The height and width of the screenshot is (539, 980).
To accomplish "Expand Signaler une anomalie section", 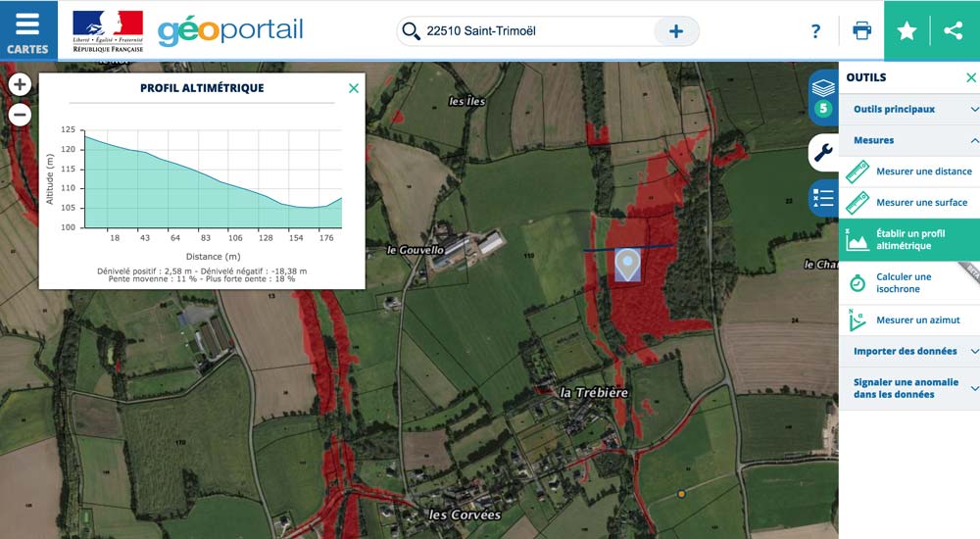I will click(909, 388).
